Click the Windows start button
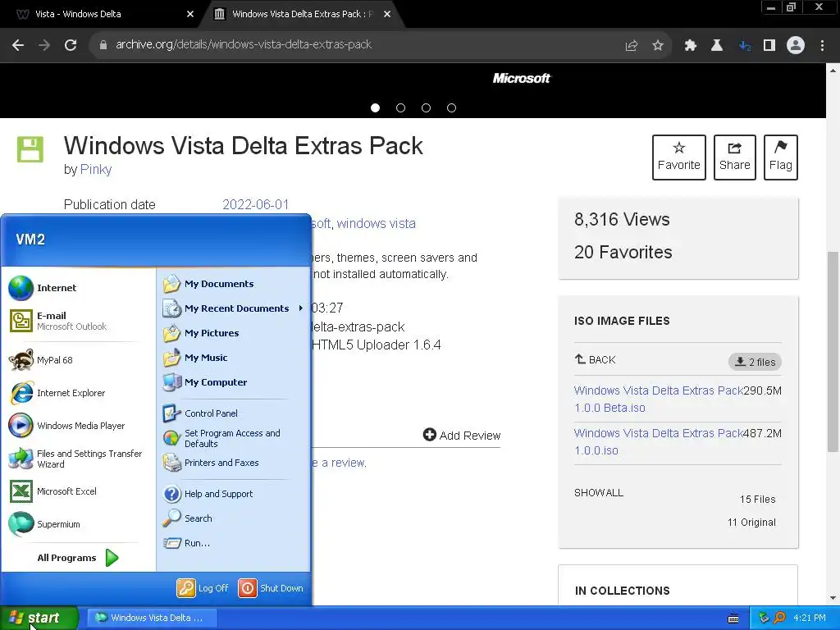 coord(39,618)
